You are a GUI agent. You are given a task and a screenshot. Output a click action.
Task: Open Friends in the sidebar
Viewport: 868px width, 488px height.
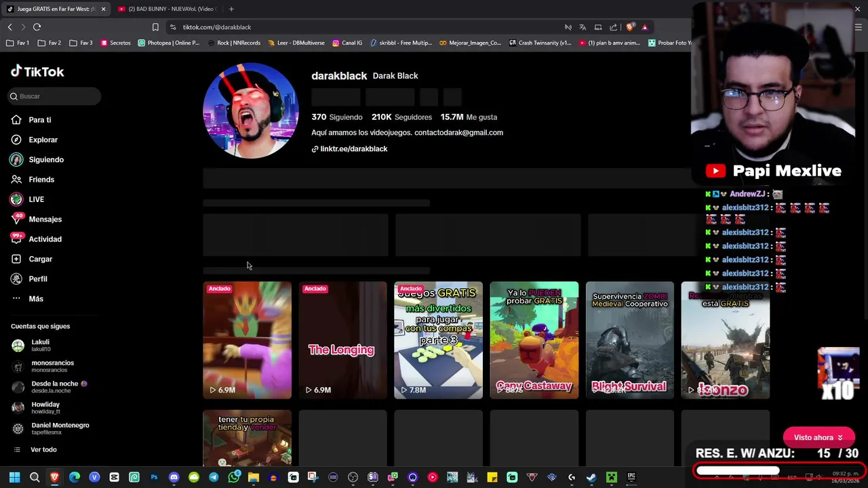33,180
